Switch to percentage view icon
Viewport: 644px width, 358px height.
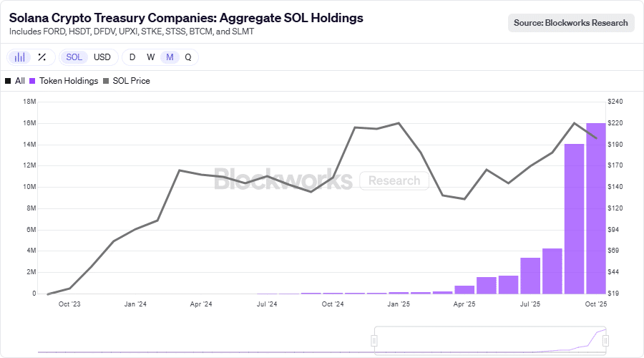(42, 57)
